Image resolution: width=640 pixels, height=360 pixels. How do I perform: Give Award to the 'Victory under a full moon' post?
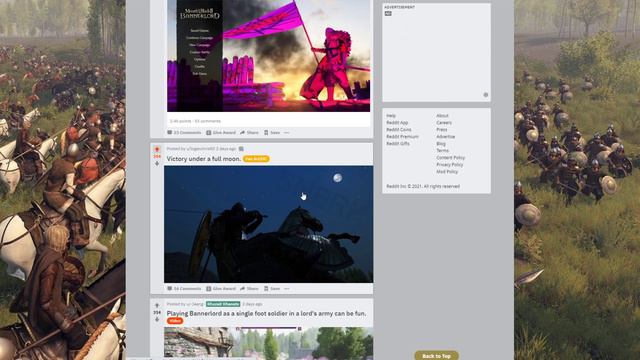pyautogui.click(x=220, y=289)
